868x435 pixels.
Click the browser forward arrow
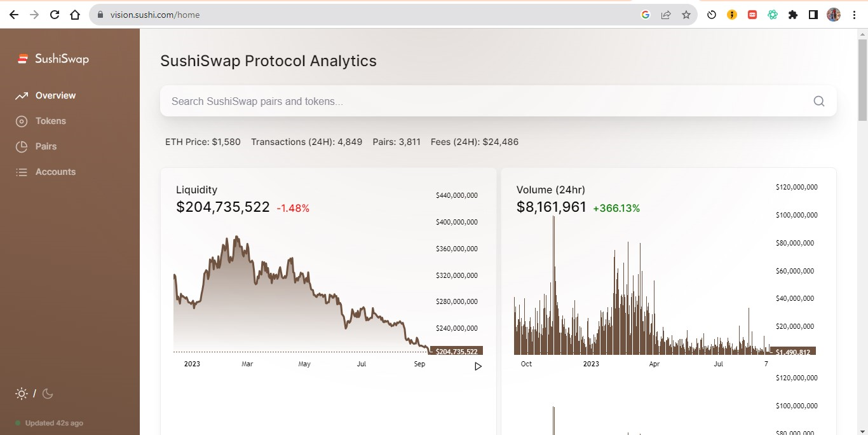[x=34, y=15]
